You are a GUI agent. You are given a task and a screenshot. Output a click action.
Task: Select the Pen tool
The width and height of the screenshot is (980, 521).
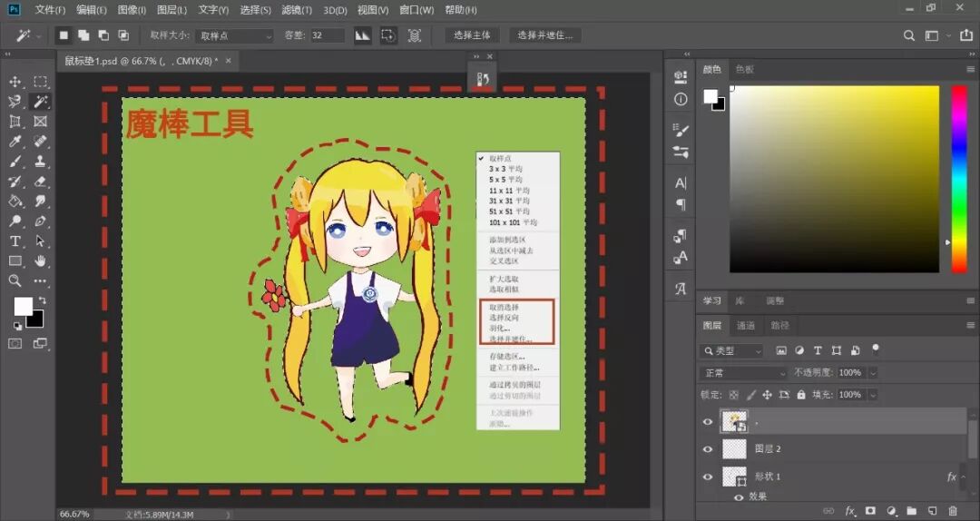40,221
